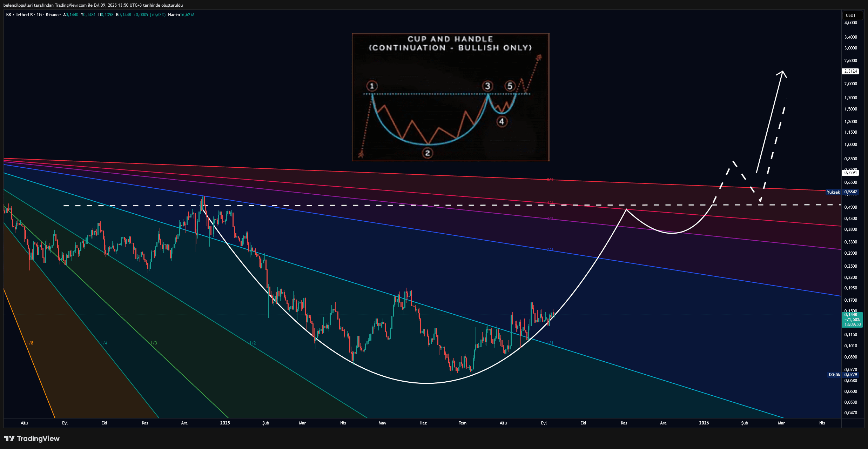Select the Düşük 0,0729 low price label
Image resolution: width=868 pixels, height=449 pixels.
coord(843,375)
